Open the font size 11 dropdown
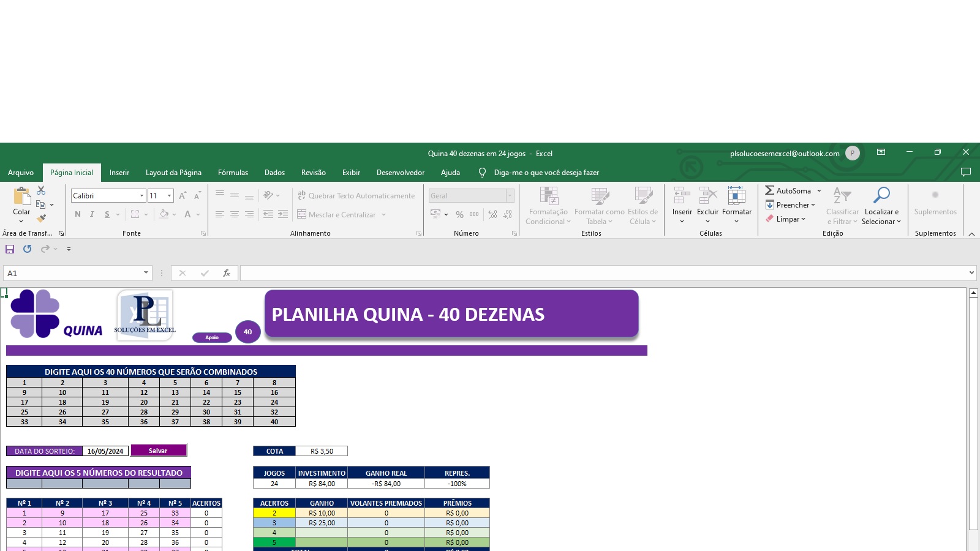Viewport: 980px width, 551px height. (170, 196)
